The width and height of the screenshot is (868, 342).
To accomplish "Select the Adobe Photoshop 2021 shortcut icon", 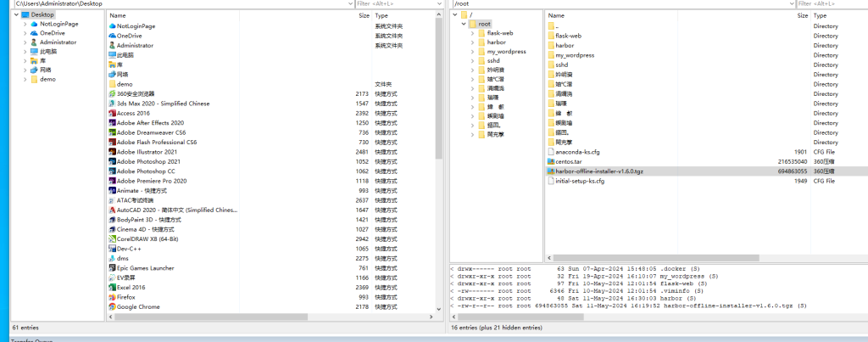I will [112, 161].
